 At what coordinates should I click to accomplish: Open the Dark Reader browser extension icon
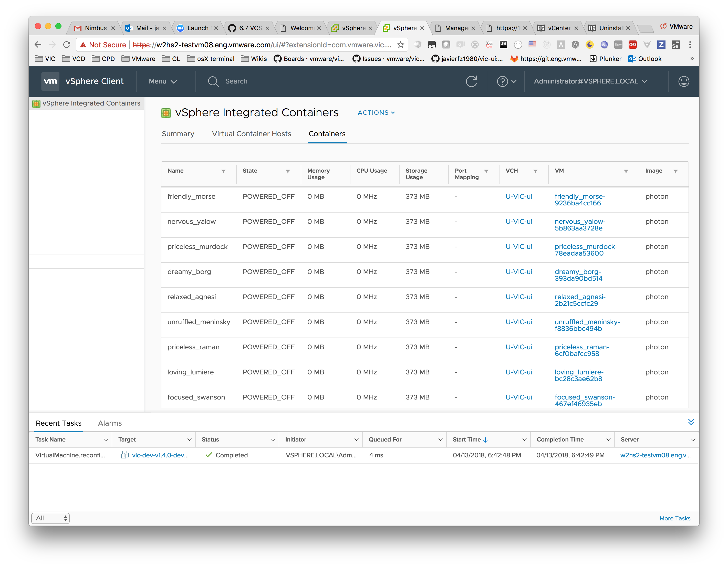point(590,44)
